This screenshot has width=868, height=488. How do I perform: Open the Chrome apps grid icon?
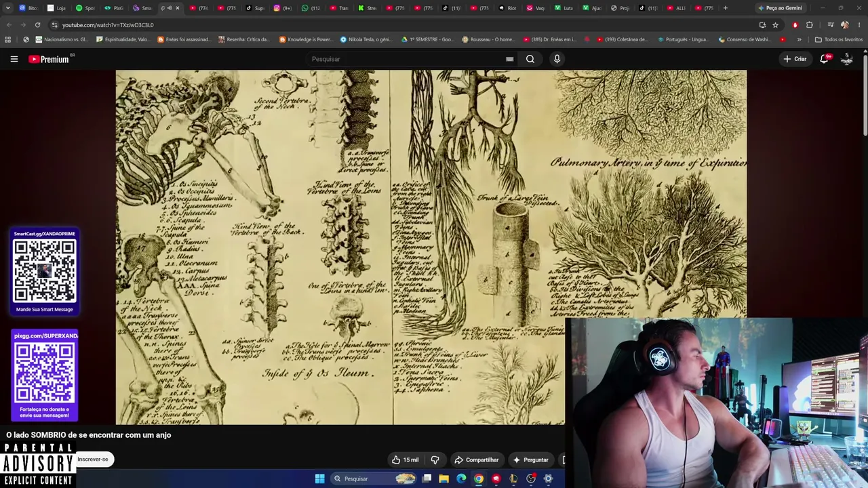8,39
